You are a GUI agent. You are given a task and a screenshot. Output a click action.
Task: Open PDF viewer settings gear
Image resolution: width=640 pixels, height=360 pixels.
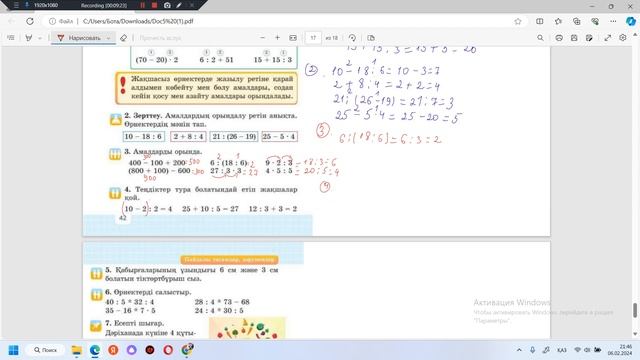[622, 38]
